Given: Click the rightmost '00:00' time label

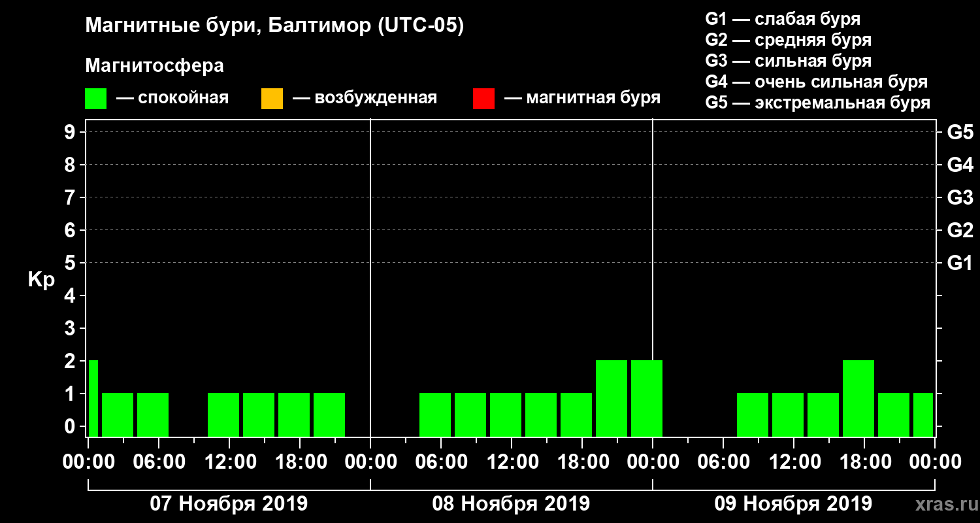Looking at the screenshot, I should coord(935,462).
